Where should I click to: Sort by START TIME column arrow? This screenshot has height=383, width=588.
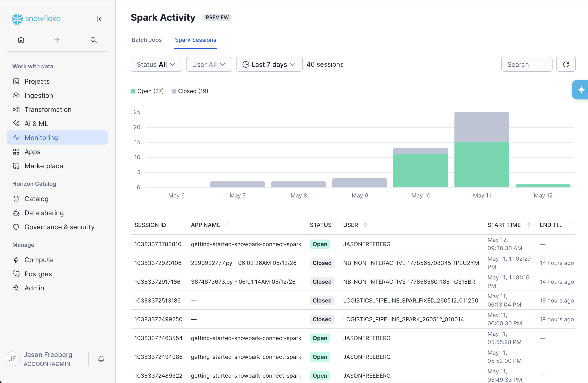coord(528,225)
